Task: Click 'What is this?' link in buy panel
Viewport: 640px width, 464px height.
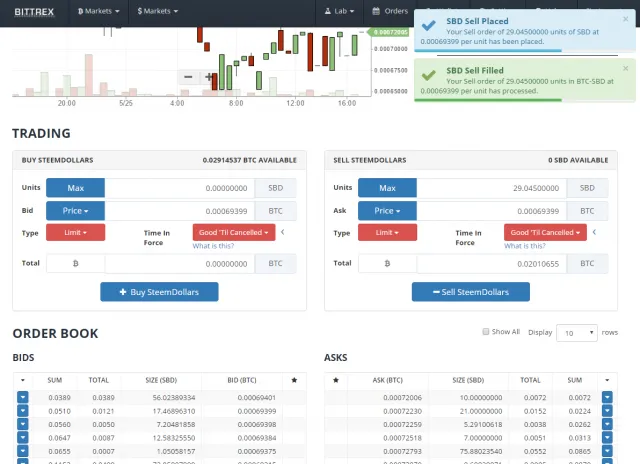Action: [x=213, y=246]
